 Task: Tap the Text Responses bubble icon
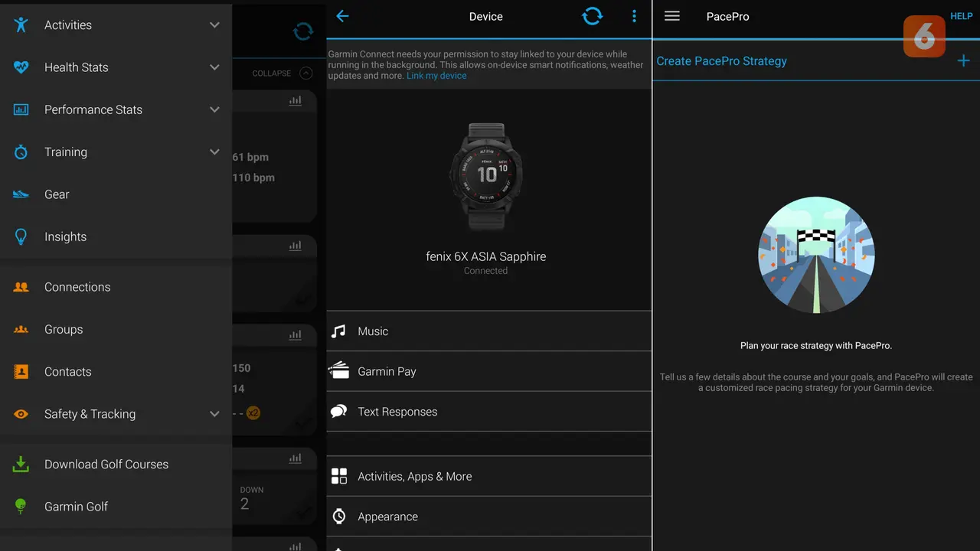tap(338, 412)
